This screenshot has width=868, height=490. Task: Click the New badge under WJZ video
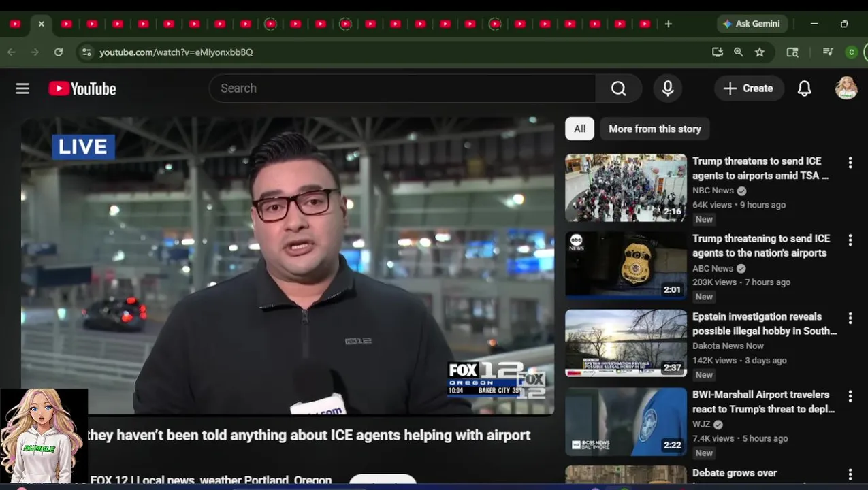704,453
